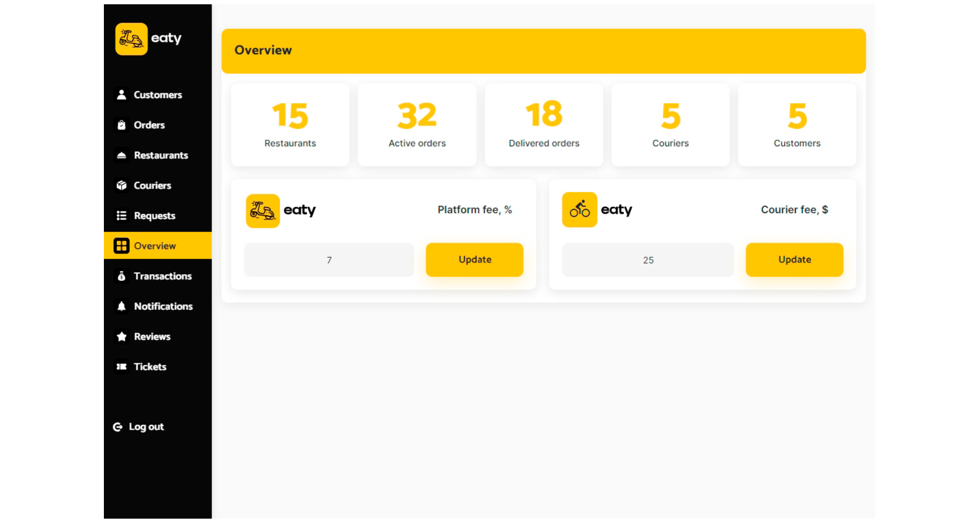Click the scooter icon on Platform fee card
This screenshot has width=980, height=524.
tap(263, 211)
